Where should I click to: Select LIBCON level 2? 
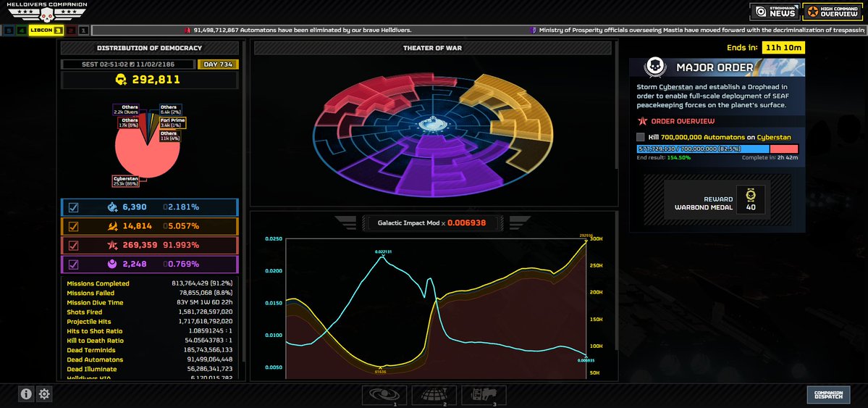tap(71, 30)
